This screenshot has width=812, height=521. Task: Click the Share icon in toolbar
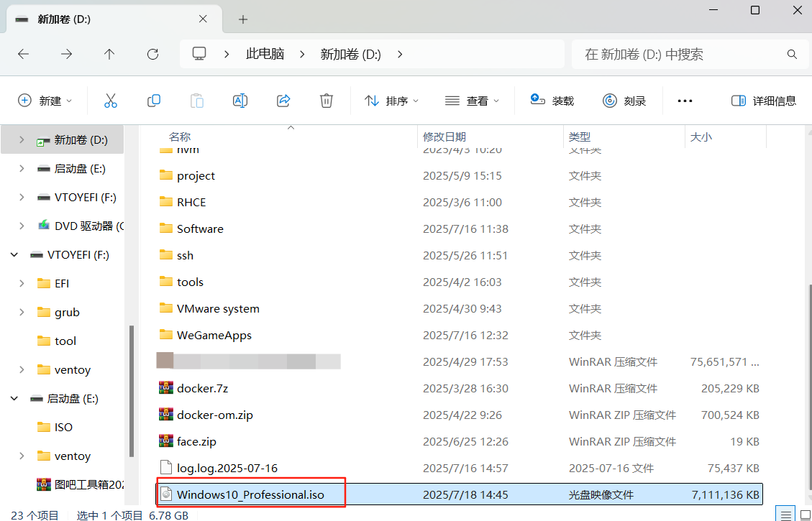pyautogui.click(x=283, y=101)
